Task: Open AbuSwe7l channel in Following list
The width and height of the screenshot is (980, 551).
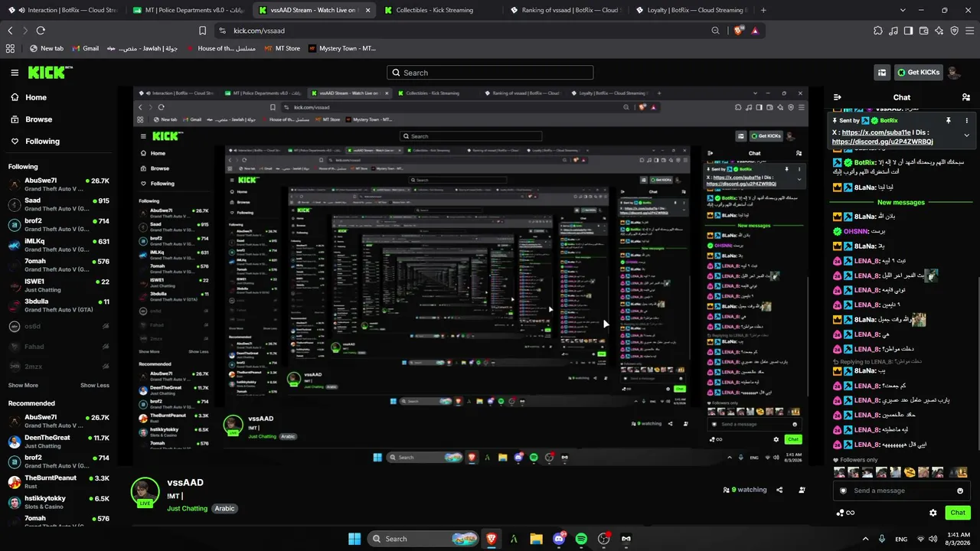Action: point(59,184)
